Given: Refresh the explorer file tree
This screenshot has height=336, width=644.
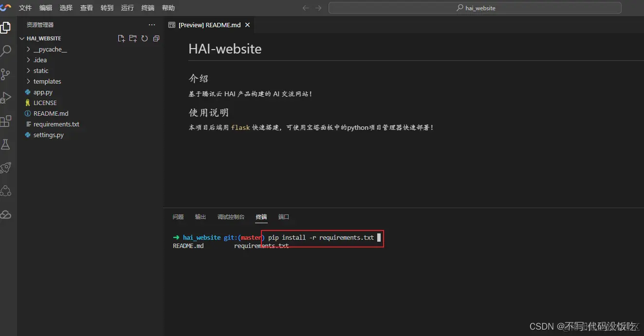Looking at the screenshot, I should click(145, 38).
